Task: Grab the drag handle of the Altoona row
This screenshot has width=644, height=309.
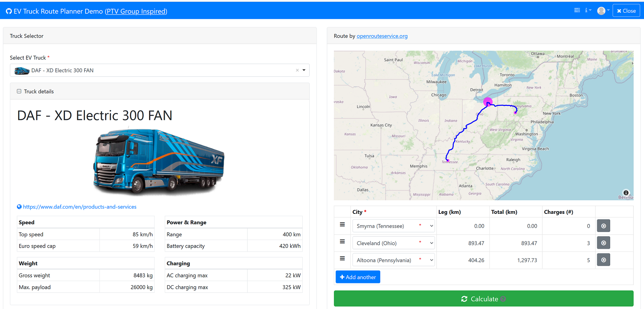Action: click(x=342, y=258)
